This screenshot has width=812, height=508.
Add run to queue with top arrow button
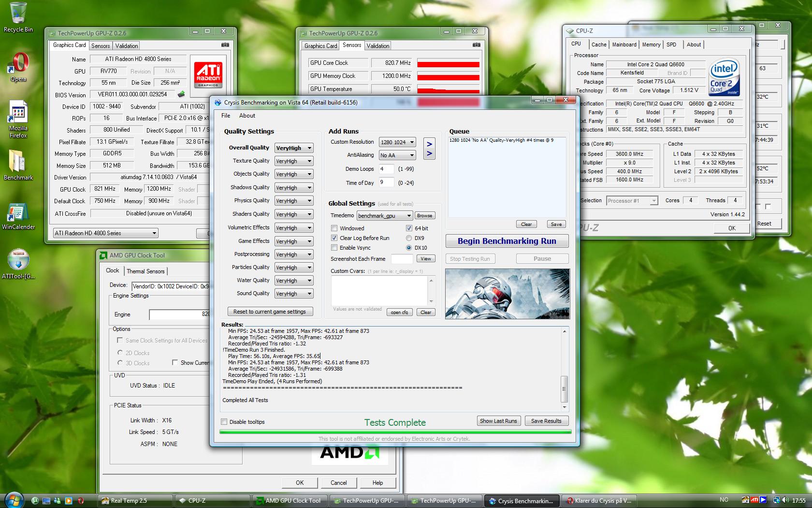(429, 144)
